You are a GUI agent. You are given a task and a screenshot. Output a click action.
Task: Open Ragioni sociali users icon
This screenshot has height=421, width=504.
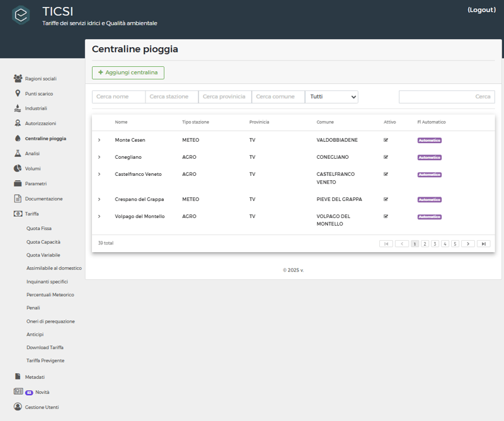18,79
